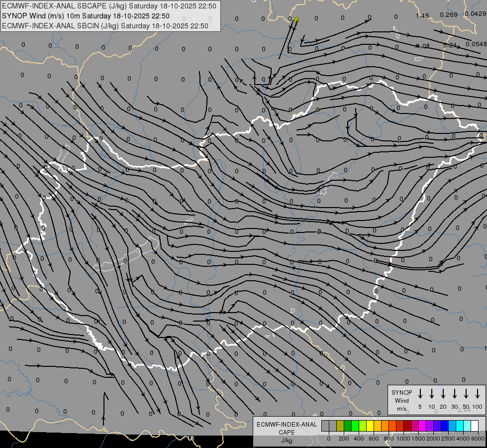Select the white CAPE legend swatch
487x448 pixels.
pos(475,426)
